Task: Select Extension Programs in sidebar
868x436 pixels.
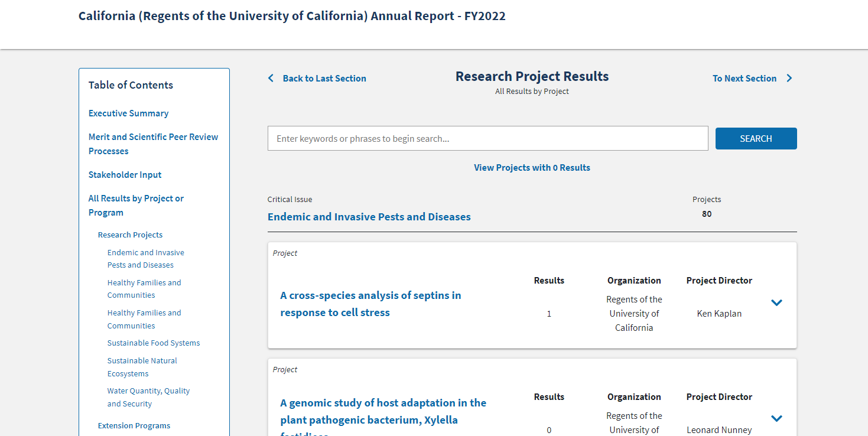Action: (x=134, y=425)
